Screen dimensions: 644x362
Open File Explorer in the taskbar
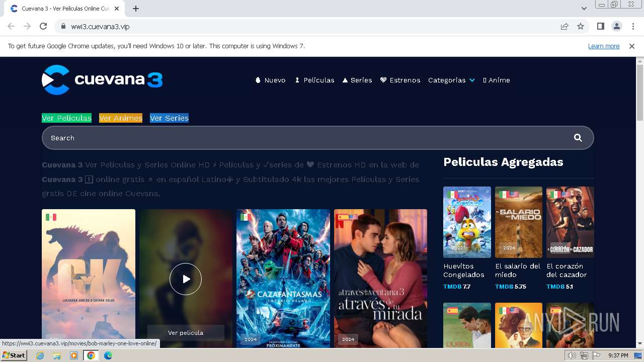pyautogui.click(x=57, y=355)
